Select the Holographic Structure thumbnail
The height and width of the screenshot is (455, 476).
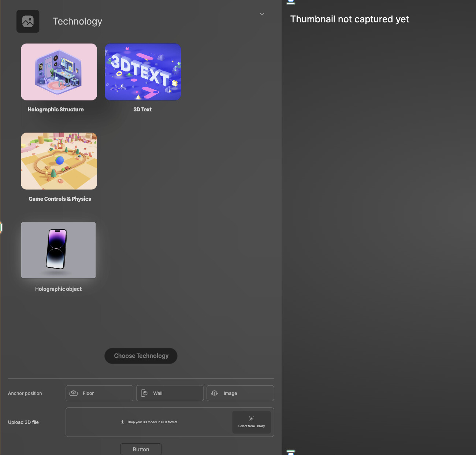coord(59,72)
